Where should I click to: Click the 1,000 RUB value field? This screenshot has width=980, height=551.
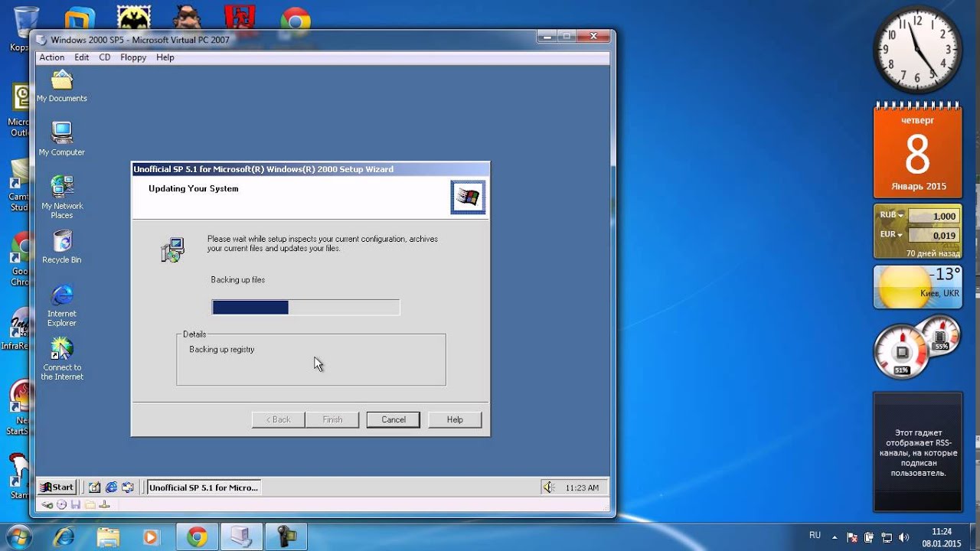(x=934, y=217)
